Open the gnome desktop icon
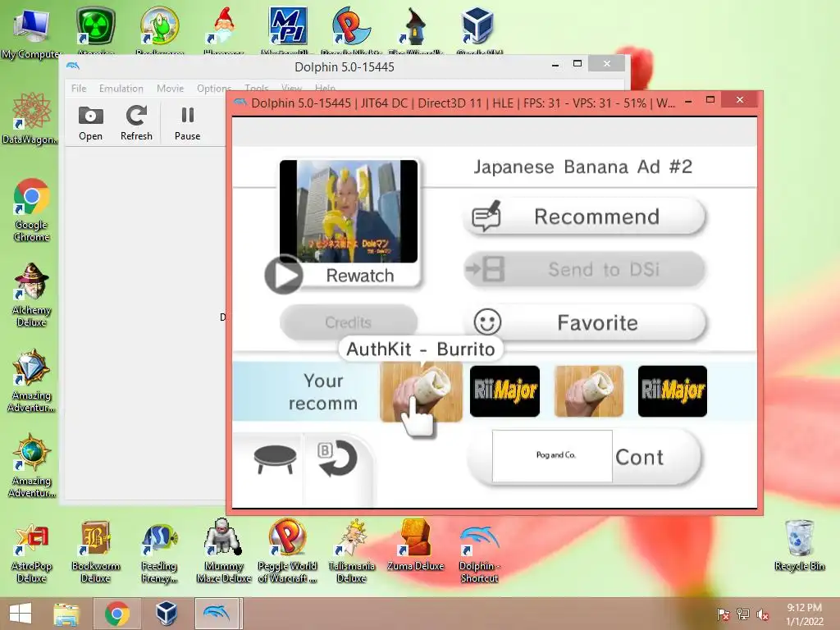The image size is (840, 630). click(x=223, y=30)
